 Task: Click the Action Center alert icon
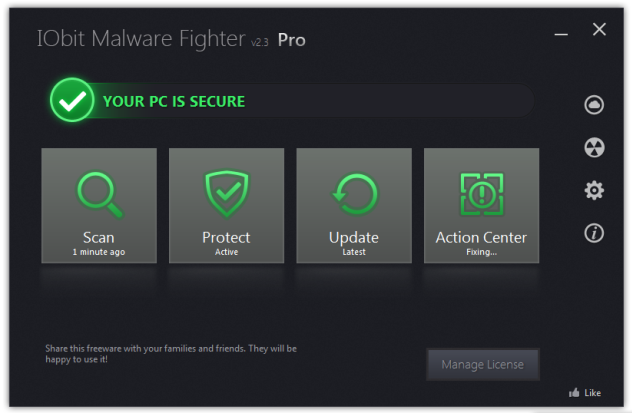[481, 194]
